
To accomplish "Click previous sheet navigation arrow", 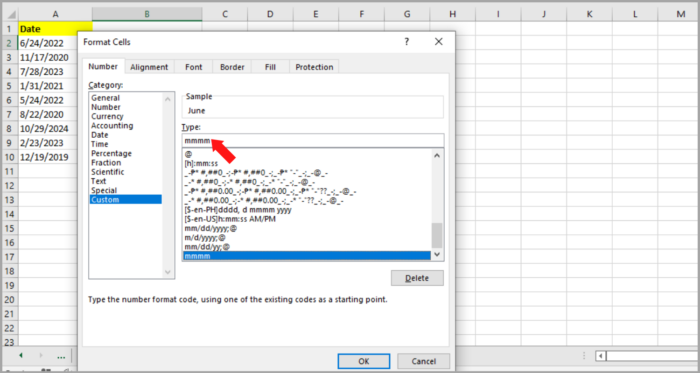I will [x=21, y=356].
